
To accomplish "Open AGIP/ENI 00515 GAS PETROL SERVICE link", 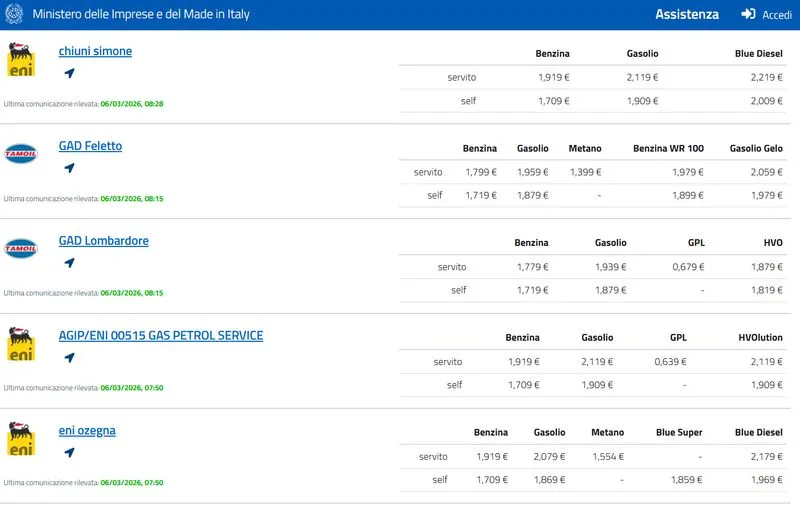I will (x=160, y=336).
